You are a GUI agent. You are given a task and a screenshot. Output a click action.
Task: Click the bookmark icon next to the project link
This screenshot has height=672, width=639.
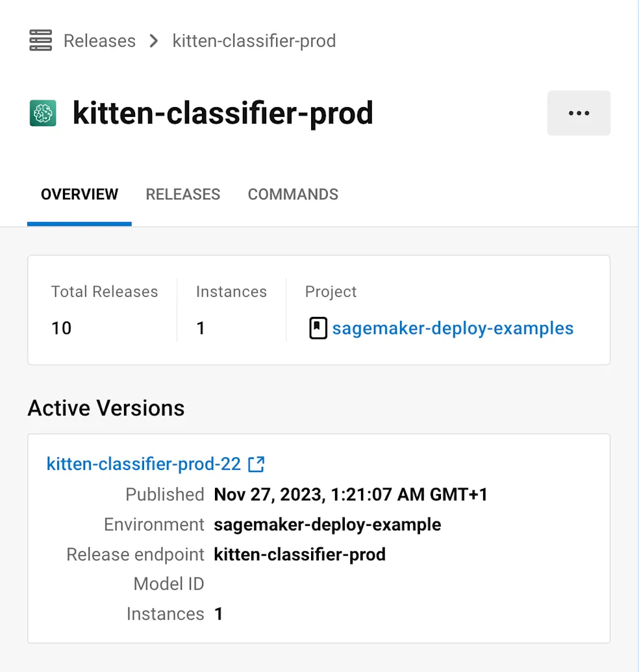click(x=318, y=328)
